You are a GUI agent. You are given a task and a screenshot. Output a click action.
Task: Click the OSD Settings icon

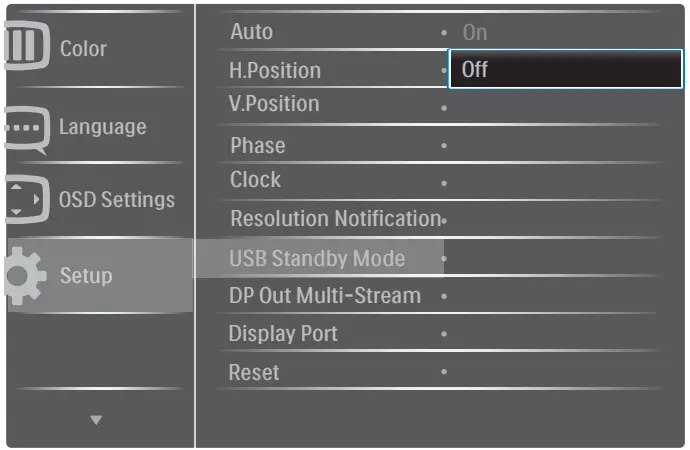tap(25, 200)
